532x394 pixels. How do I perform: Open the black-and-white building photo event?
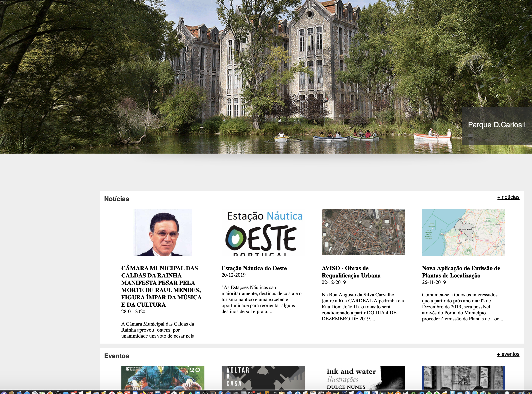(x=463, y=377)
